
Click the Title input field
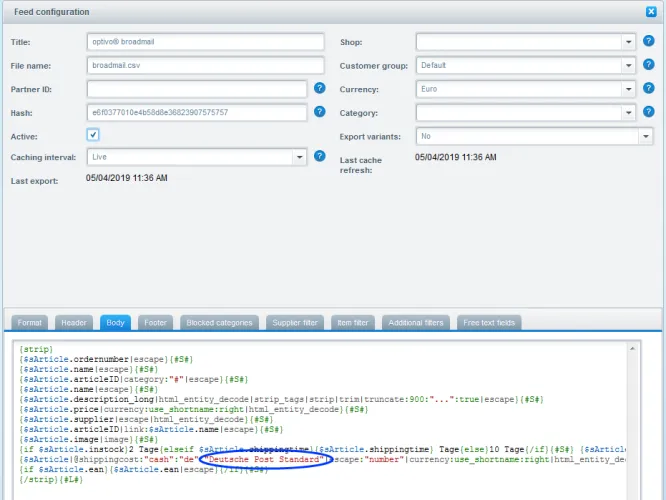point(206,42)
